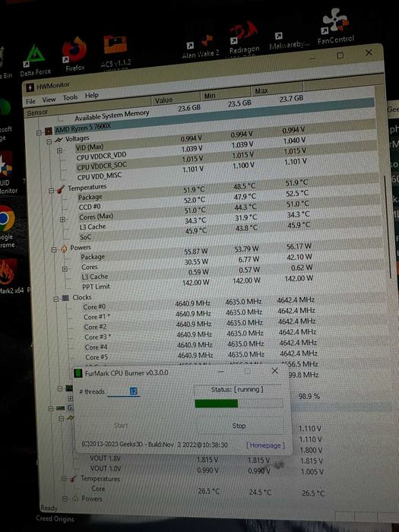Click the Max column header
Image resolution: width=399 pixels, height=532 pixels.
277,90
